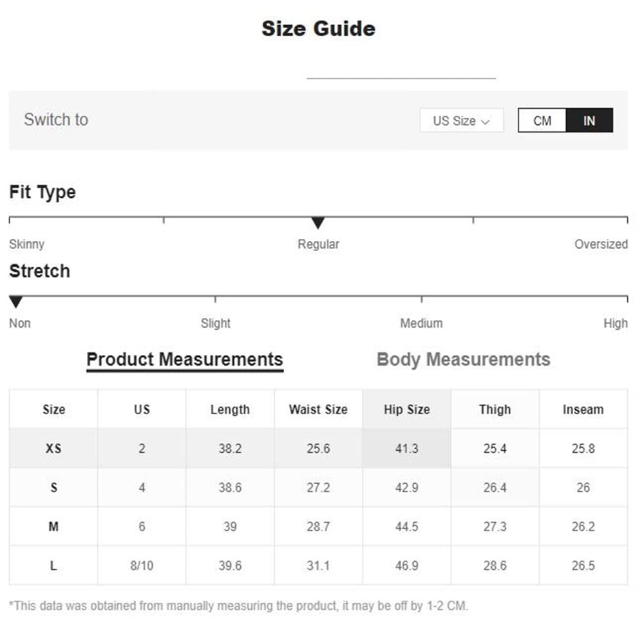This screenshot has height=644, width=644.
Task: Select the size M row label
Action: (53, 527)
